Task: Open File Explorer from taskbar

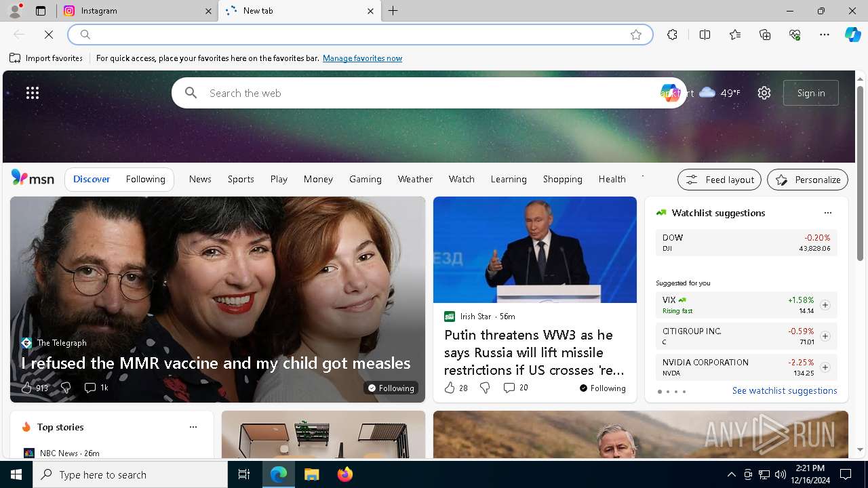Action: coord(311,474)
